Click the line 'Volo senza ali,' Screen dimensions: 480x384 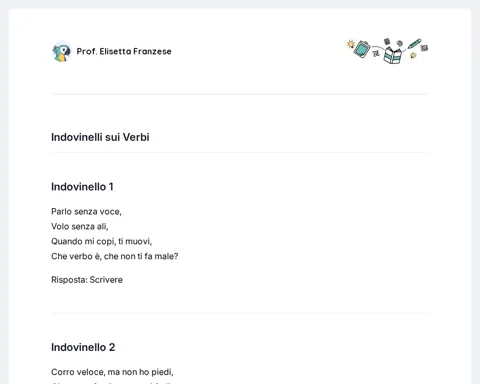pos(80,227)
